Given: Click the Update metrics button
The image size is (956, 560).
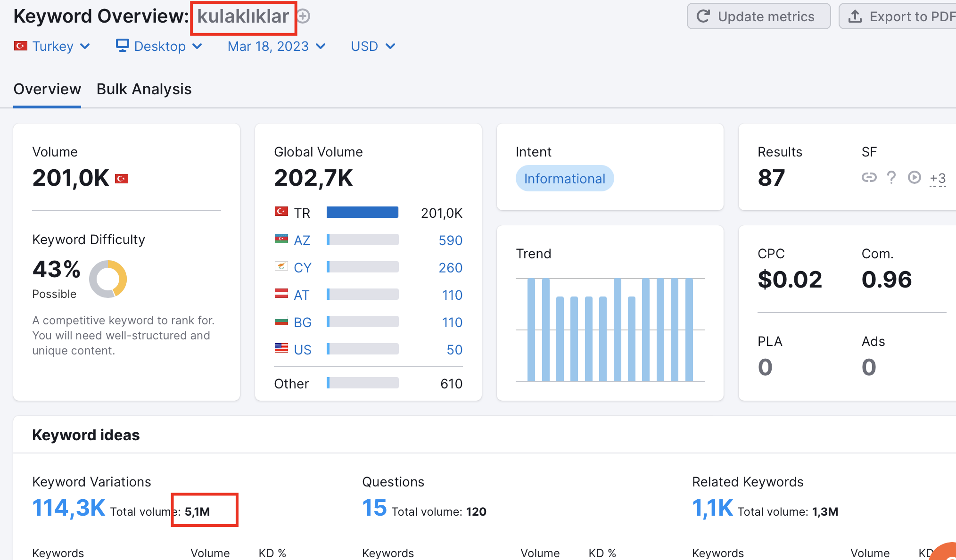Looking at the screenshot, I should [758, 16].
